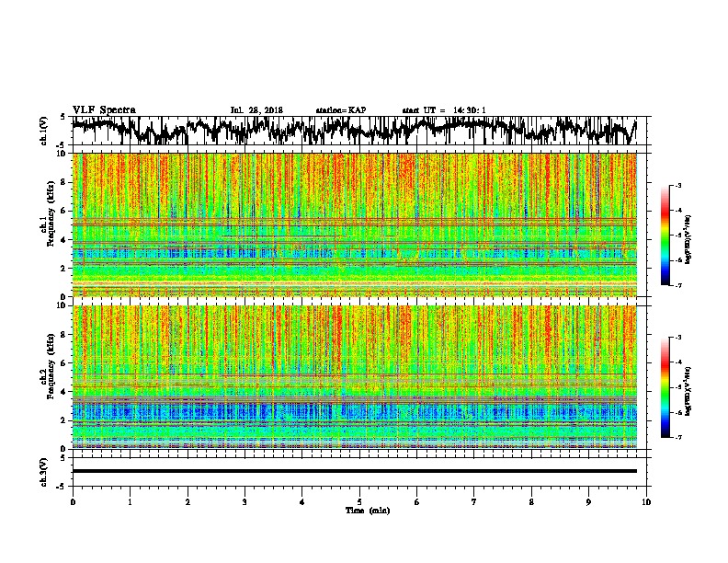Click the ch.1 "Frequency (kHz)" axis label
The image size is (728, 563).
pos(51,213)
